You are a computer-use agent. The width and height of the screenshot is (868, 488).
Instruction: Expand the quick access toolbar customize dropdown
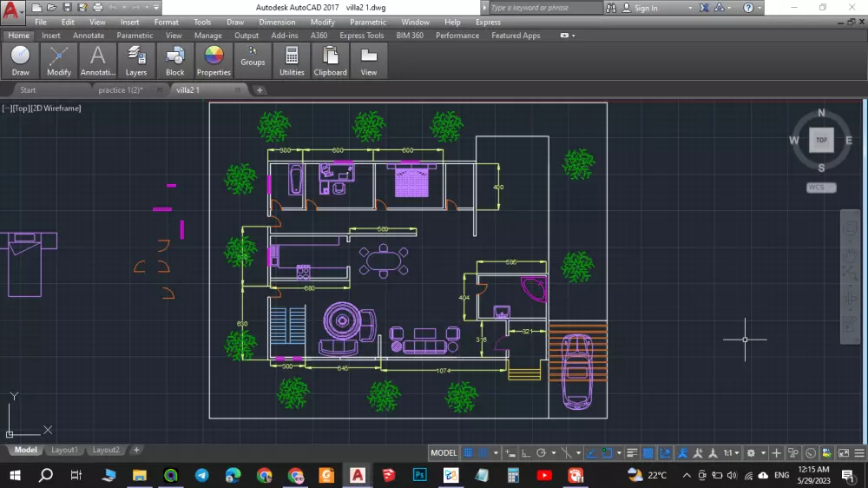coord(156,8)
